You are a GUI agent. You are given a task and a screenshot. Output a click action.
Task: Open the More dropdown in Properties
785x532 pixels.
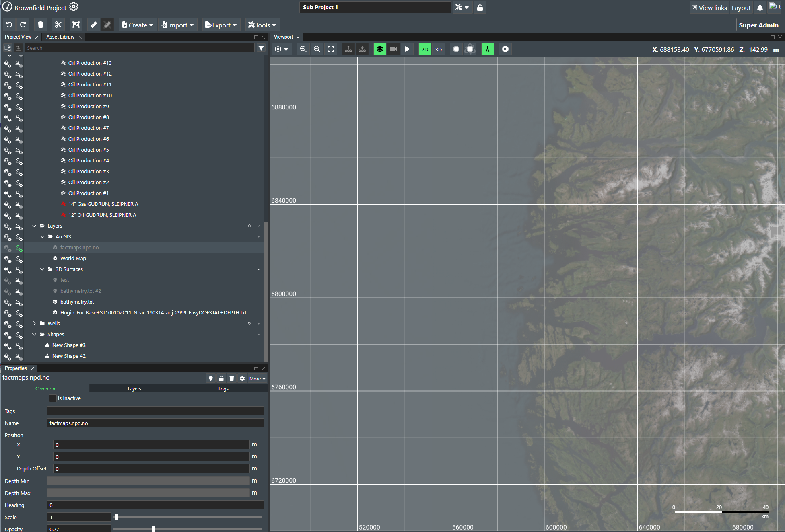[x=258, y=378]
